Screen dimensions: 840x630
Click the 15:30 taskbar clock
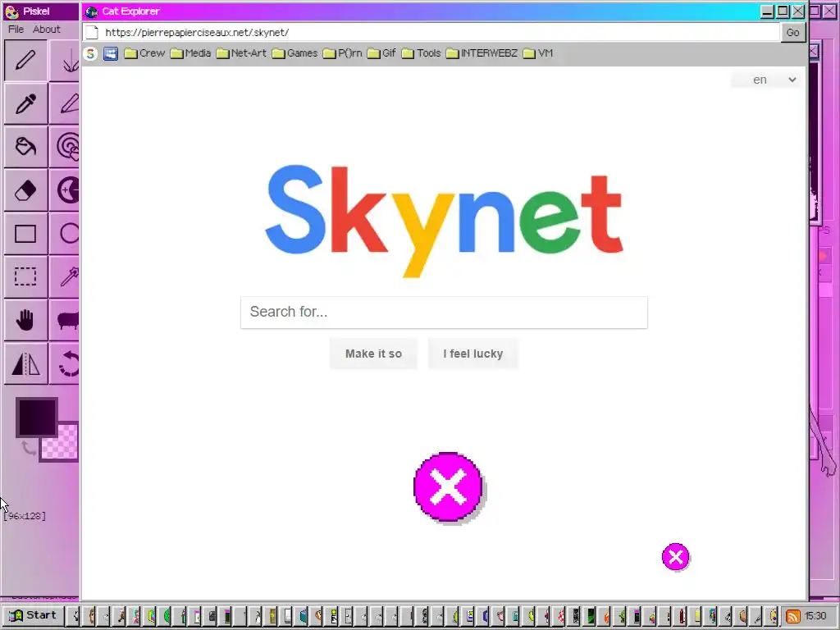click(x=815, y=616)
